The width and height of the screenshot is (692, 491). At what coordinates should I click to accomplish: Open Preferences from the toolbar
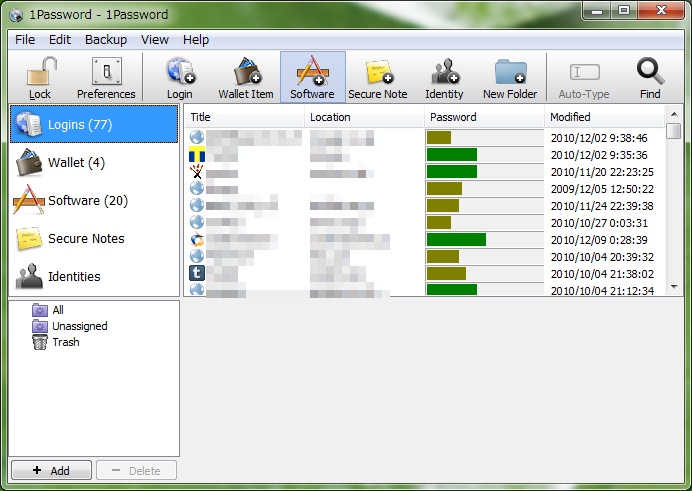pyautogui.click(x=106, y=77)
